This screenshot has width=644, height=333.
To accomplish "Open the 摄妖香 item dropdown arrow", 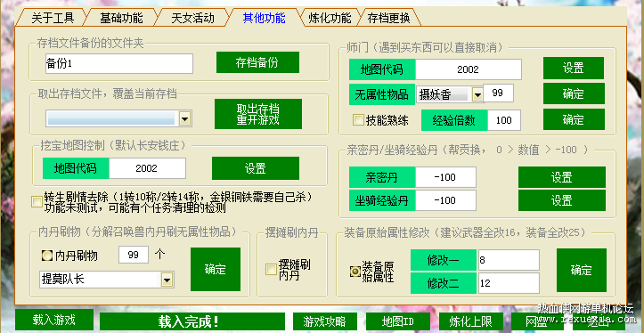I will click(x=477, y=95).
